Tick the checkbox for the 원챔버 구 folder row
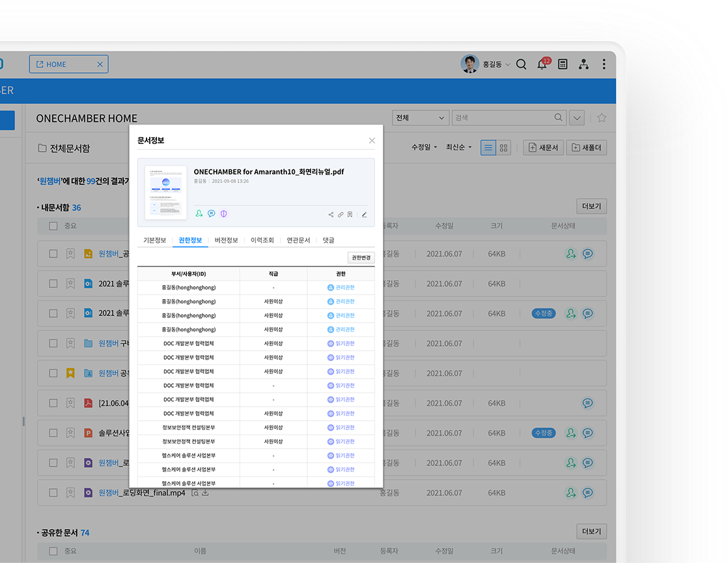 point(53,343)
